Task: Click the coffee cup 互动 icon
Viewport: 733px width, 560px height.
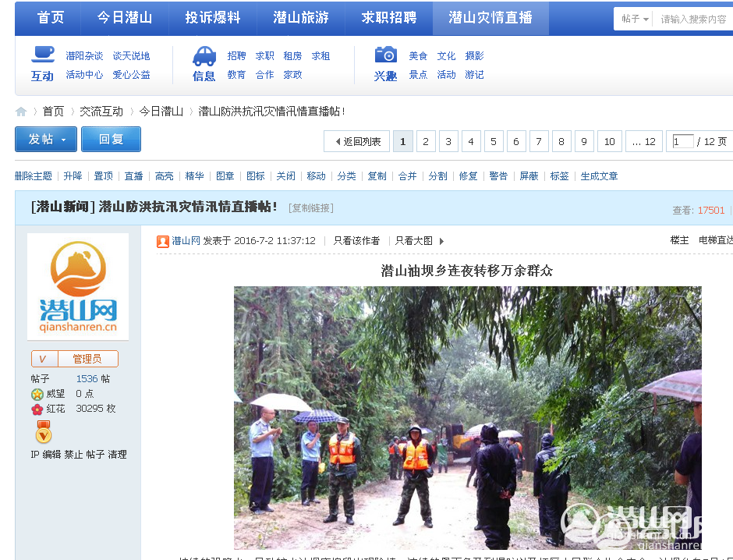Action: 43,55
